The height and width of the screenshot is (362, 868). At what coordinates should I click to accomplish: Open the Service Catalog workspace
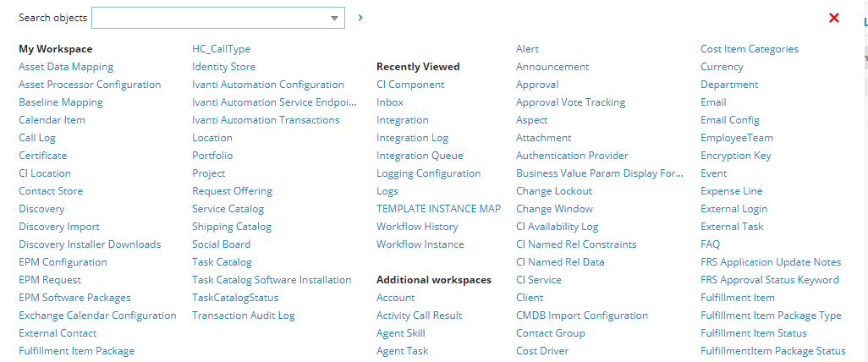point(228,209)
